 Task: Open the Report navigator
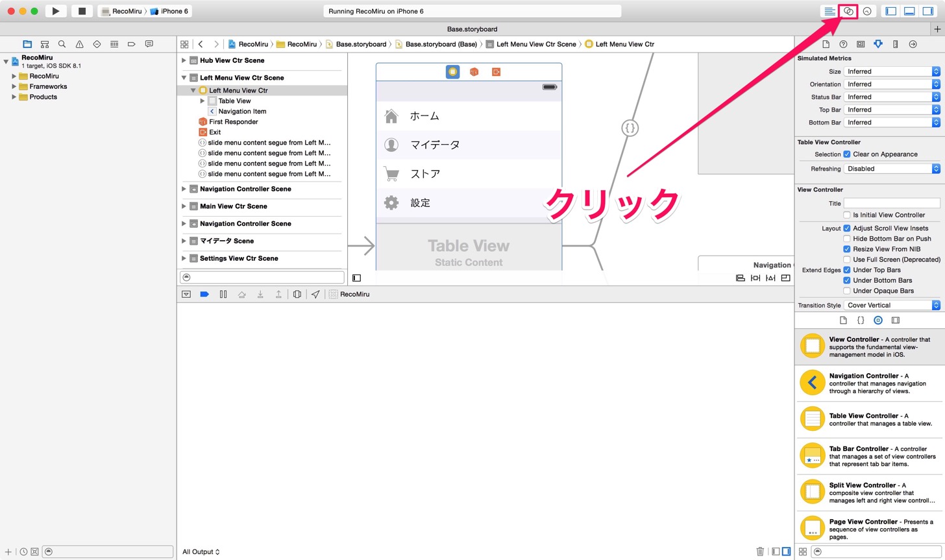click(x=149, y=44)
